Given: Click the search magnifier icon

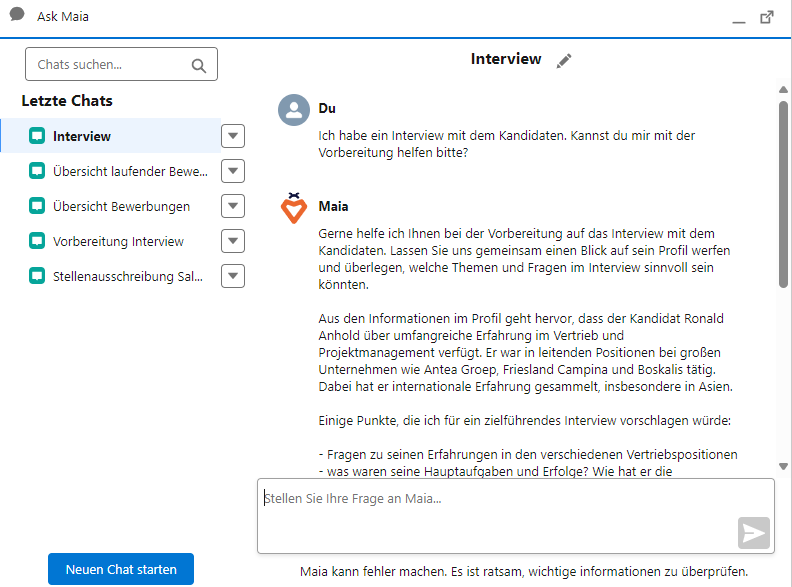Looking at the screenshot, I should (198, 66).
